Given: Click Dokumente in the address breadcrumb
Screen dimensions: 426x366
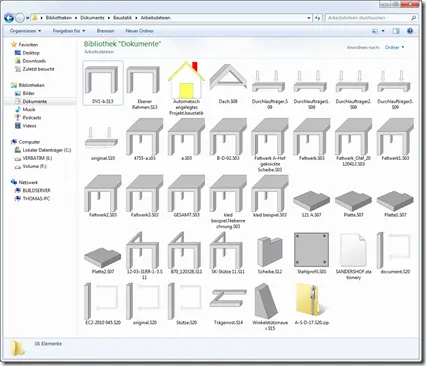Looking at the screenshot, I should [x=92, y=18].
